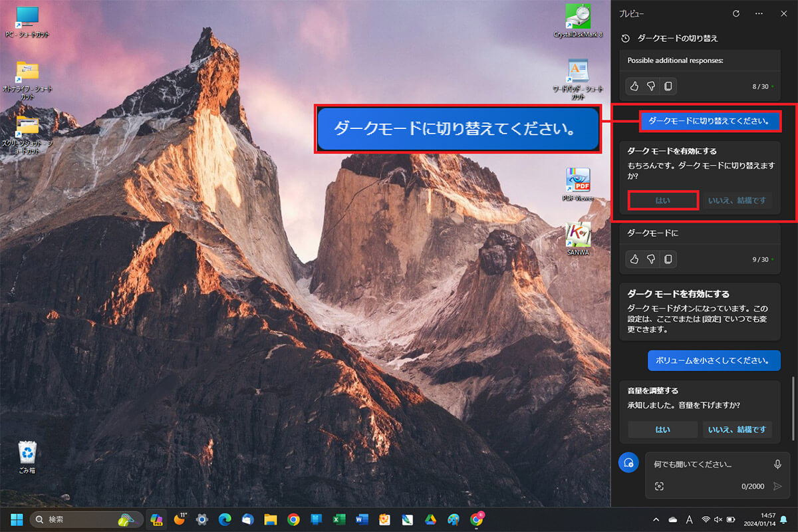The image size is (798, 532).
Task: Select the ボリュームを小さくしてください message bubble
Action: click(x=714, y=360)
